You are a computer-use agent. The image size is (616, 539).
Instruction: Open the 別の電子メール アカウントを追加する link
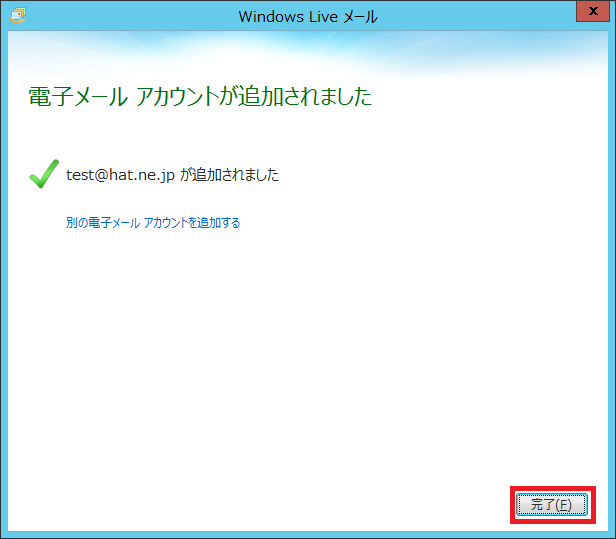pos(153,223)
